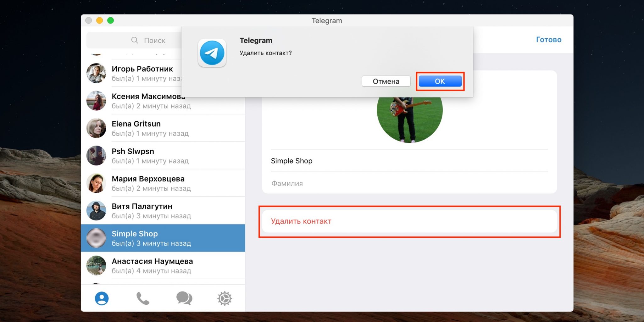
Task: Open Settings gear icon
Action: 225,298
